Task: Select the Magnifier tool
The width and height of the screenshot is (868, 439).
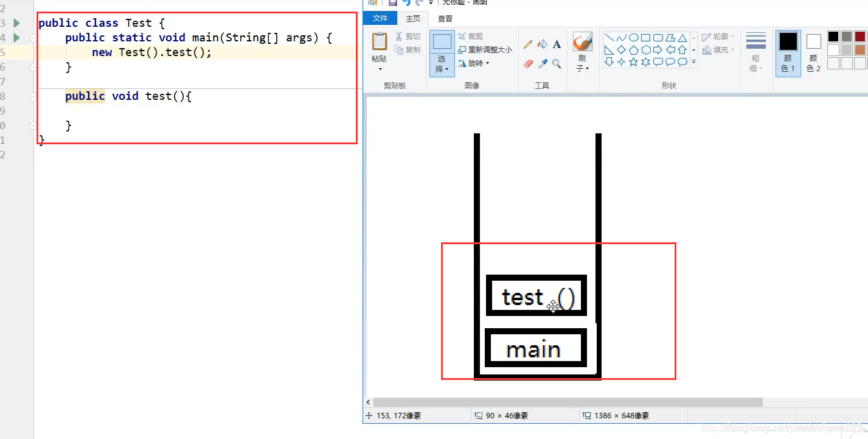Action: click(557, 63)
